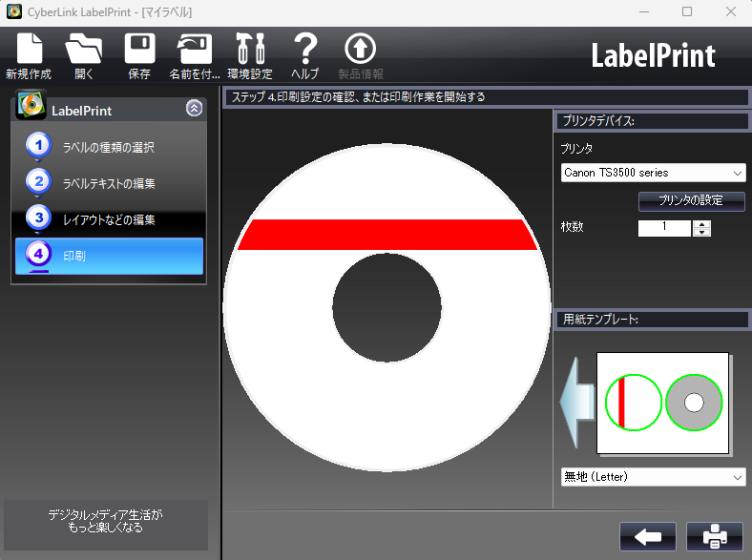
Task: Click the red band on the disc
Action: click(387, 235)
